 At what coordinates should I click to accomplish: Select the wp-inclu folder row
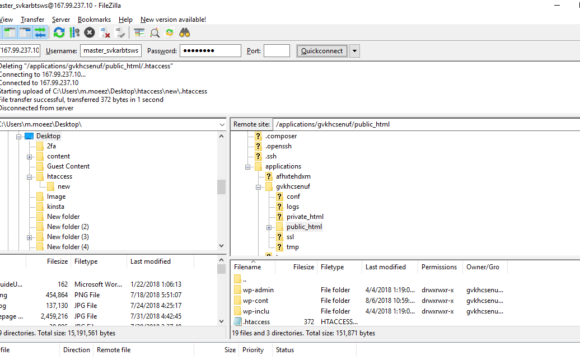coord(369,311)
